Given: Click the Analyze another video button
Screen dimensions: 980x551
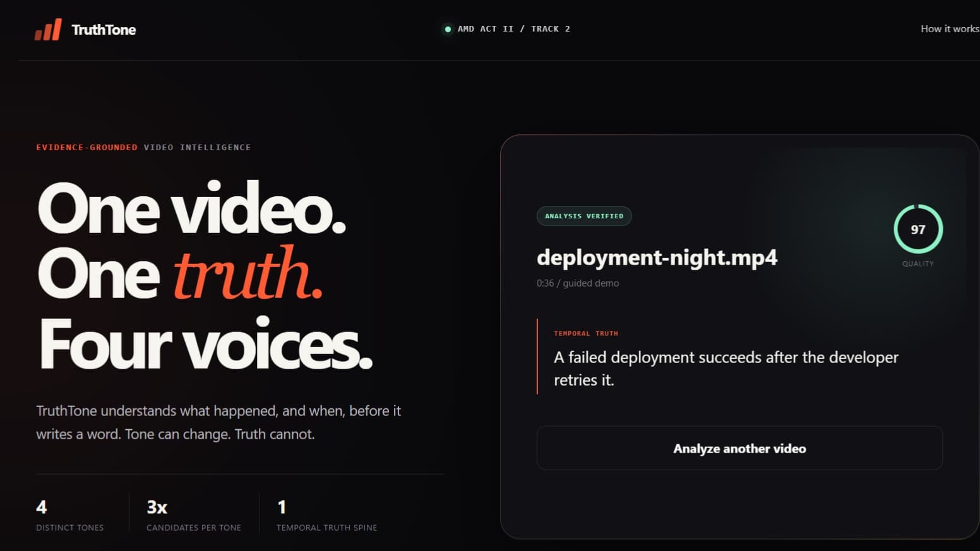Looking at the screenshot, I should point(739,448).
